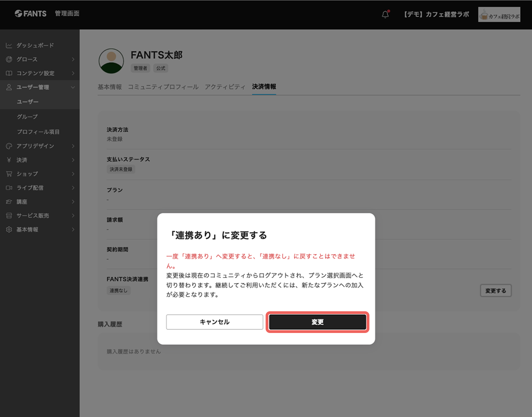
Task: Click 購入履歴はありません text
Action: [x=134, y=352]
